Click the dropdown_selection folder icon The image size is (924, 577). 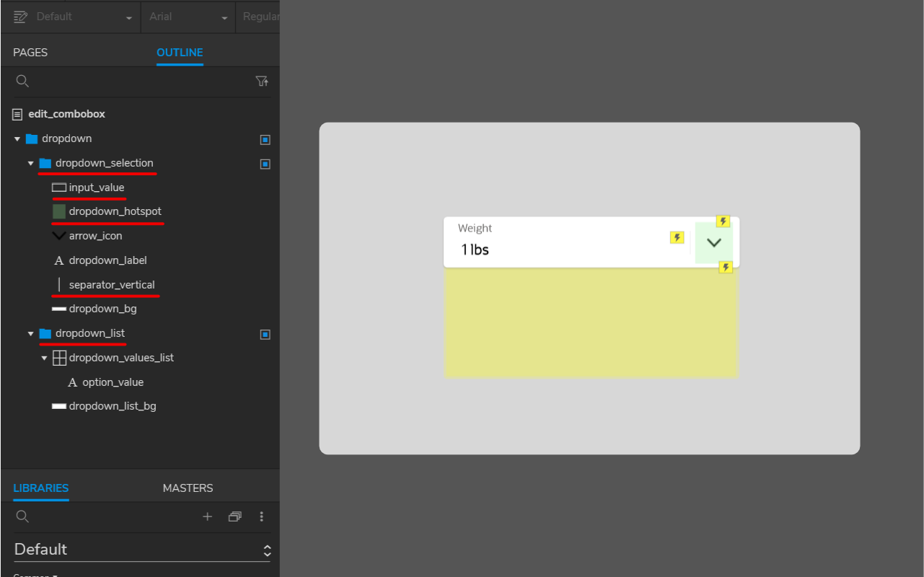click(x=45, y=163)
